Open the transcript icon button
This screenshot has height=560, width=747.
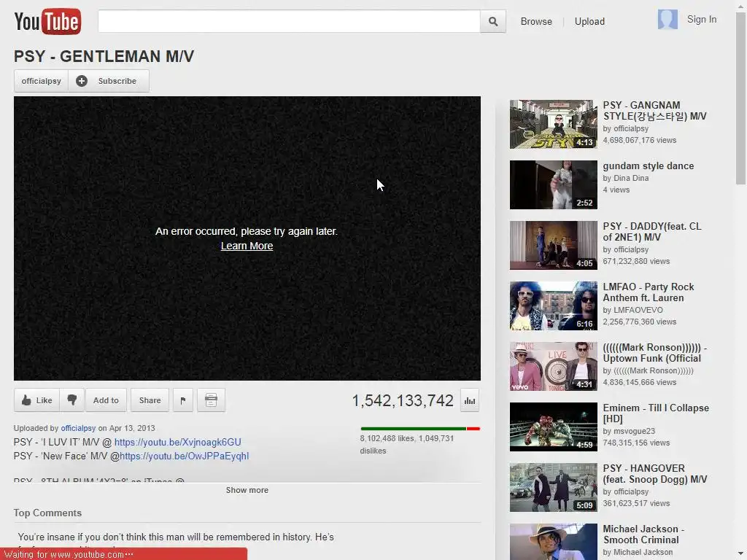[211, 400]
